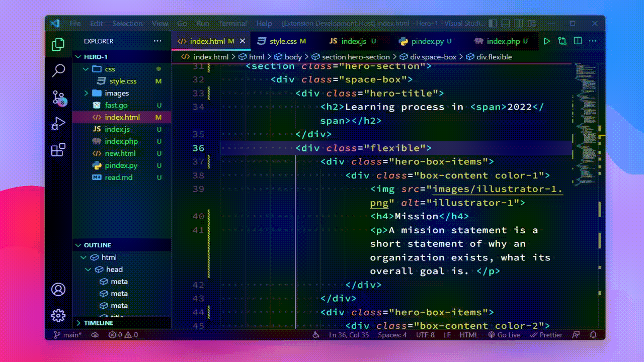Open new.html file in explorer
This screenshot has height=362, width=644.
pyautogui.click(x=122, y=153)
